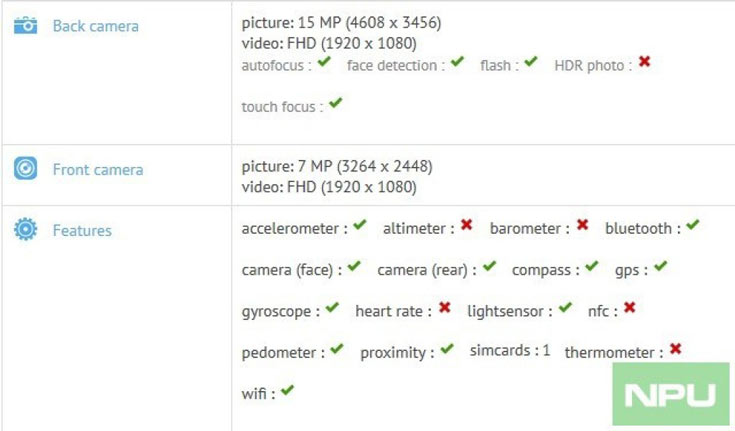Click the green check beside gyroscope
Screen dimensions: 735x431
click(x=332, y=309)
